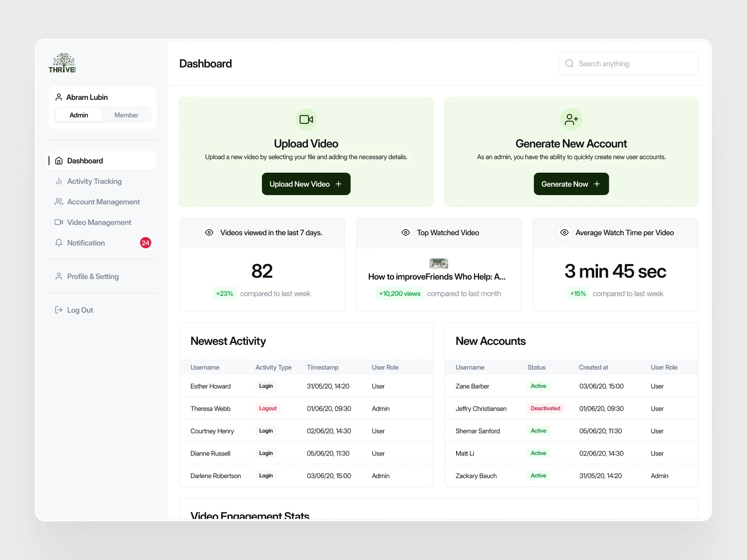Click the Account Management people icon
Image resolution: width=747 pixels, height=560 pixels.
coord(59,202)
